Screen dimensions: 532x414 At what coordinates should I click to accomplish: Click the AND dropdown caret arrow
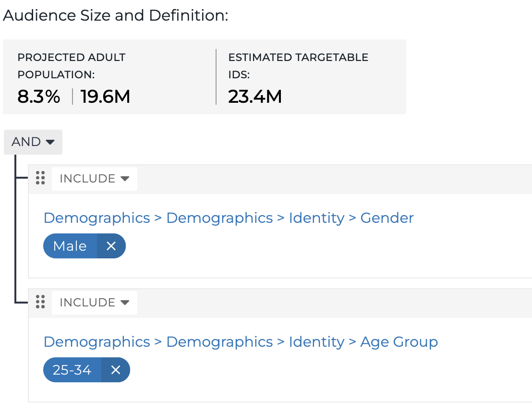[x=50, y=142]
